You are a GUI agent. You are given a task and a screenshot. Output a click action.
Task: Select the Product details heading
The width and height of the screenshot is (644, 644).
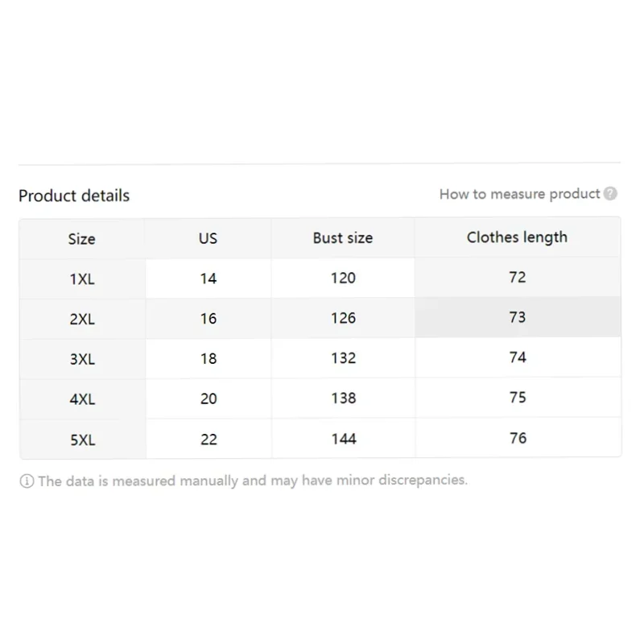click(x=74, y=196)
